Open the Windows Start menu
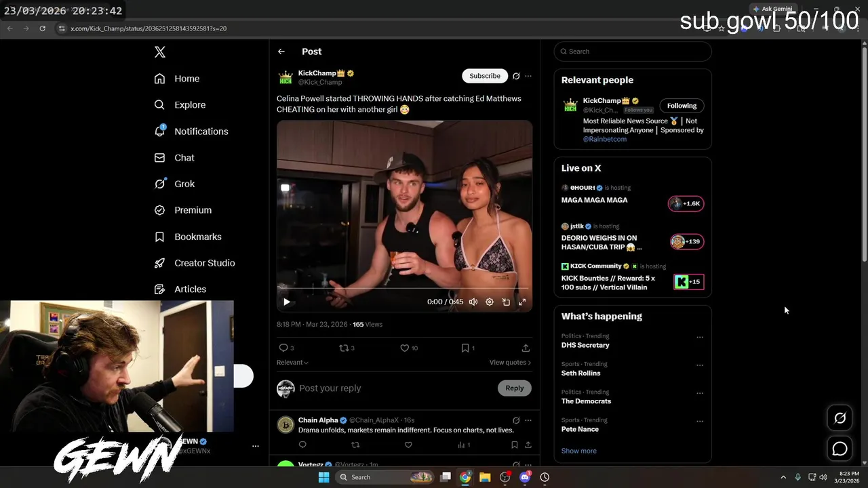This screenshot has width=868, height=488. click(324, 477)
